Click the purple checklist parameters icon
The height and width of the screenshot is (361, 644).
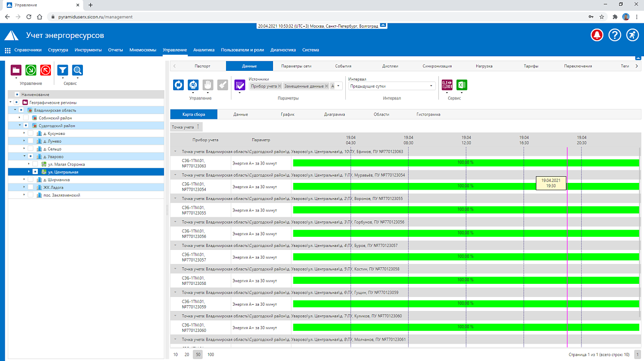coord(240,85)
